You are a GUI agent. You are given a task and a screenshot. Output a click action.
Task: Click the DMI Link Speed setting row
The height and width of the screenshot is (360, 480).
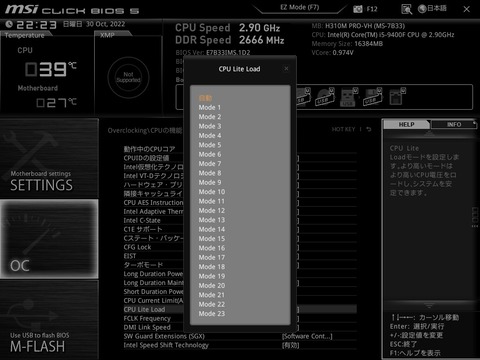click(x=239, y=327)
